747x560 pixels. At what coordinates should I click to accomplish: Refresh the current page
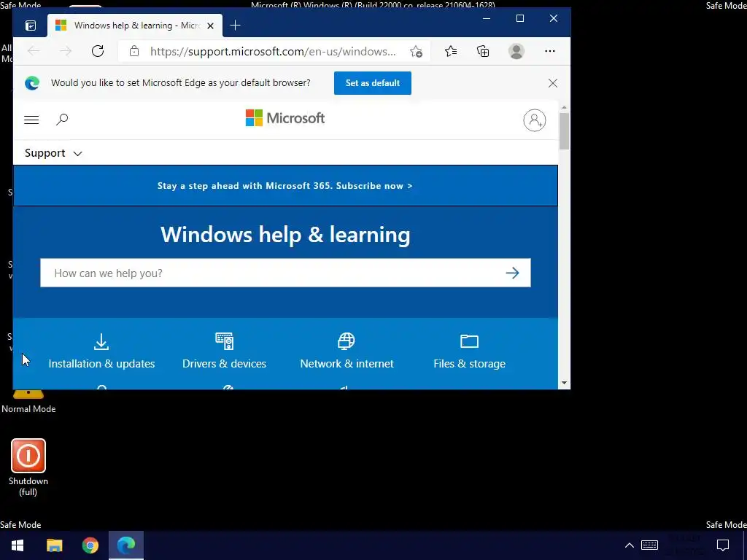pos(98,52)
